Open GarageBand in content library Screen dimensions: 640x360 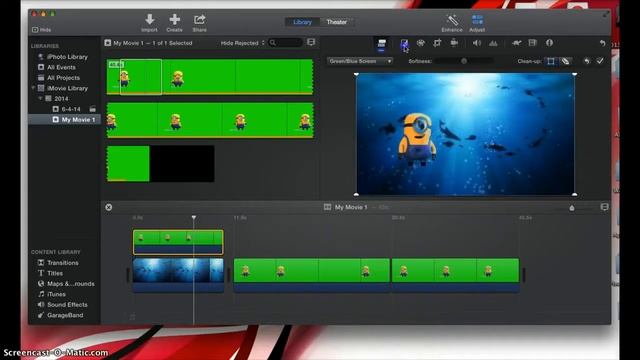pyautogui.click(x=64, y=315)
